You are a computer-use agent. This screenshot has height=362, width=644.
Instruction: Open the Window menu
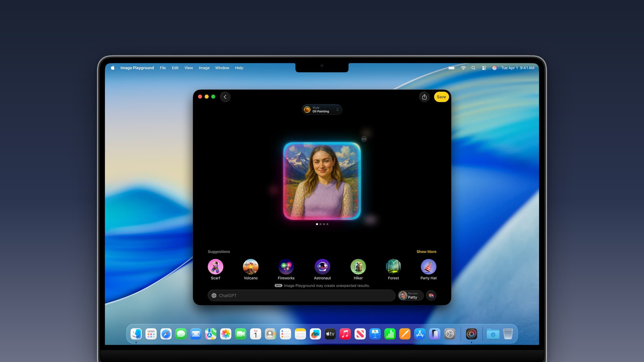tap(222, 68)
